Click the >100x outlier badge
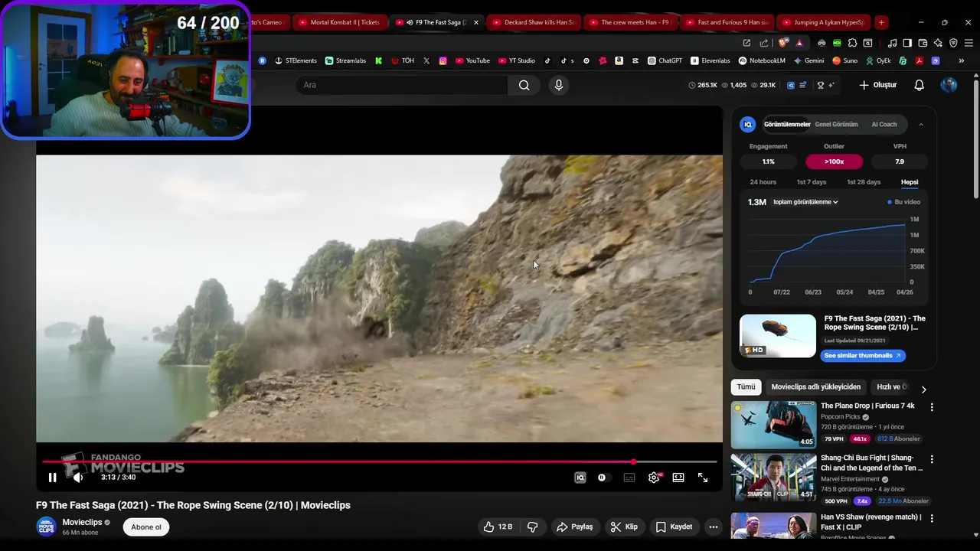The width and height of the screenshot is (980, 551). pyautogui.click(x=835, y=161)
